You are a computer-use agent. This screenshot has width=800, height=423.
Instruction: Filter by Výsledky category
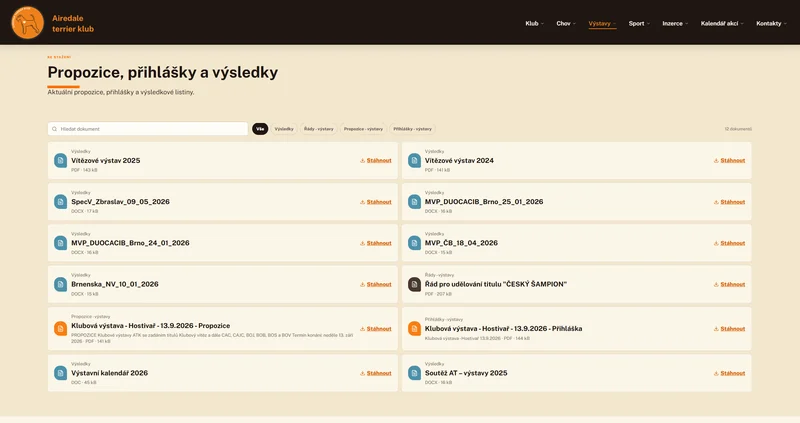pos(284,129)
